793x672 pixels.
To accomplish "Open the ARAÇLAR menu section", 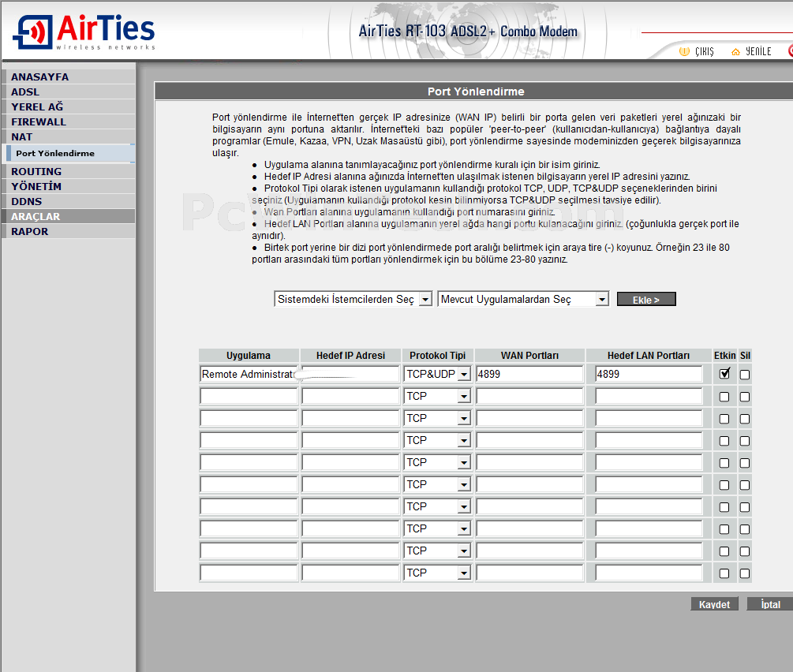I will pyautogui.click(x=69, y=216).
